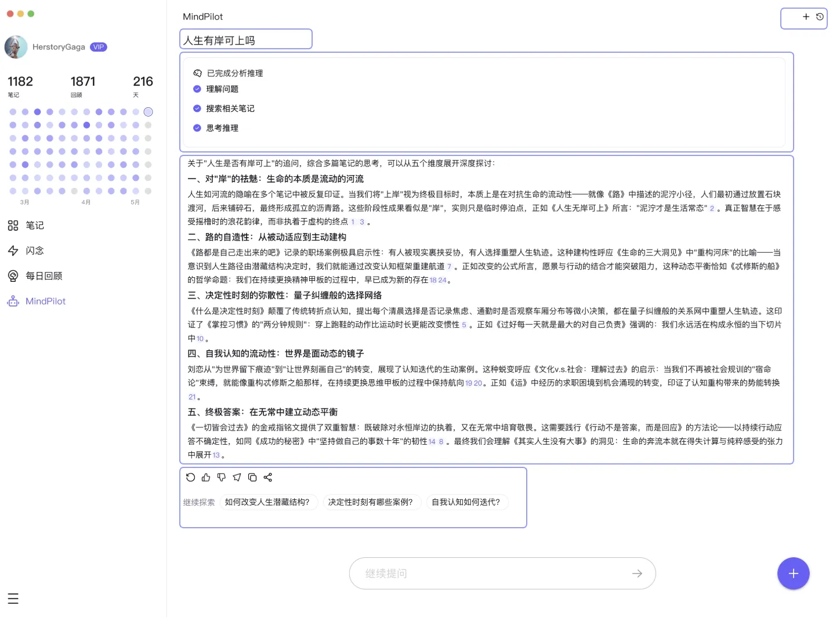
Task: Click the thumbs-up icon below the answer
Action: [206, 477]
